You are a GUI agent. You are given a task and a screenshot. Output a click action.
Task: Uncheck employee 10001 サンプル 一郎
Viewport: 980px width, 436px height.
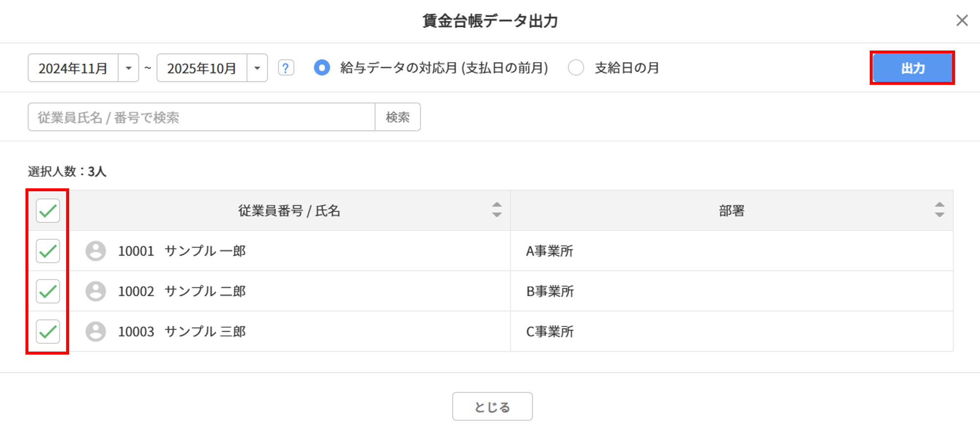(x=48, y=251)
